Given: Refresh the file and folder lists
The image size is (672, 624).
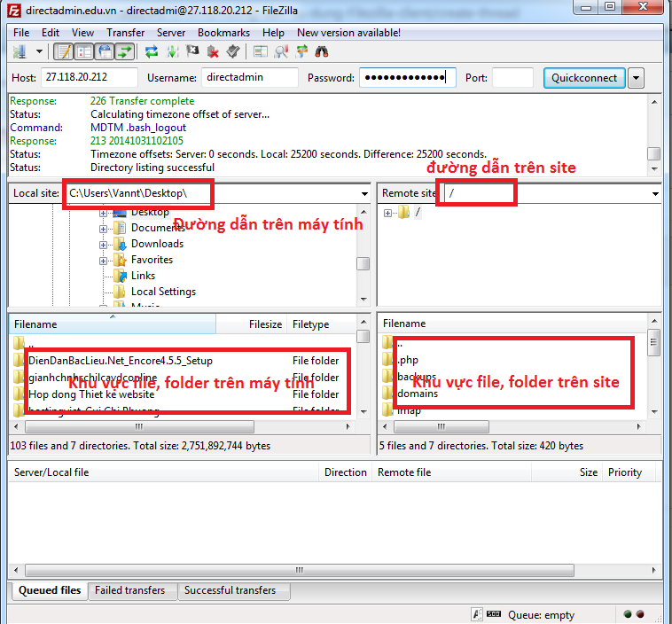Looking at the screenshot, I should (152, 52).
